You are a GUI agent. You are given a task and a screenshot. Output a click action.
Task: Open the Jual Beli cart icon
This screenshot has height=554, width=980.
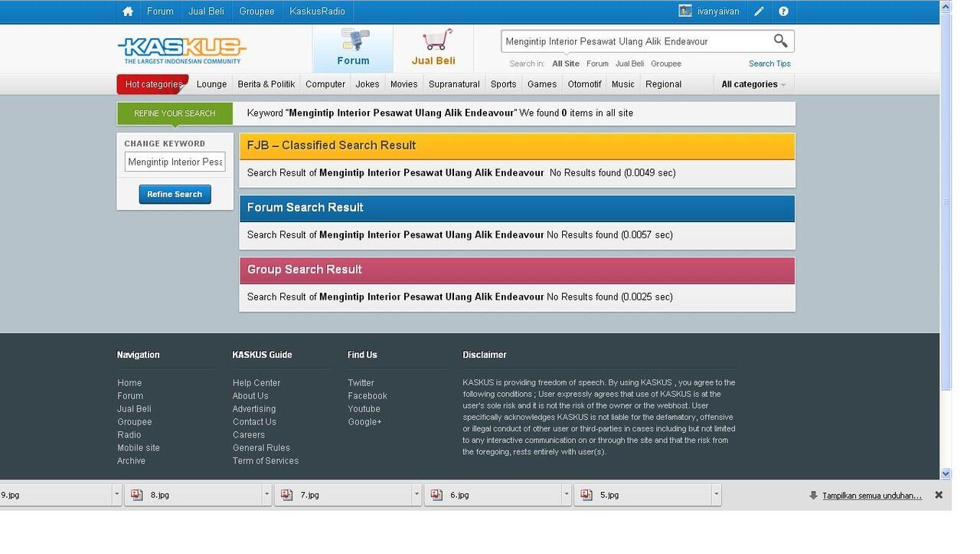pyautogui.click(x=436, y=40)
